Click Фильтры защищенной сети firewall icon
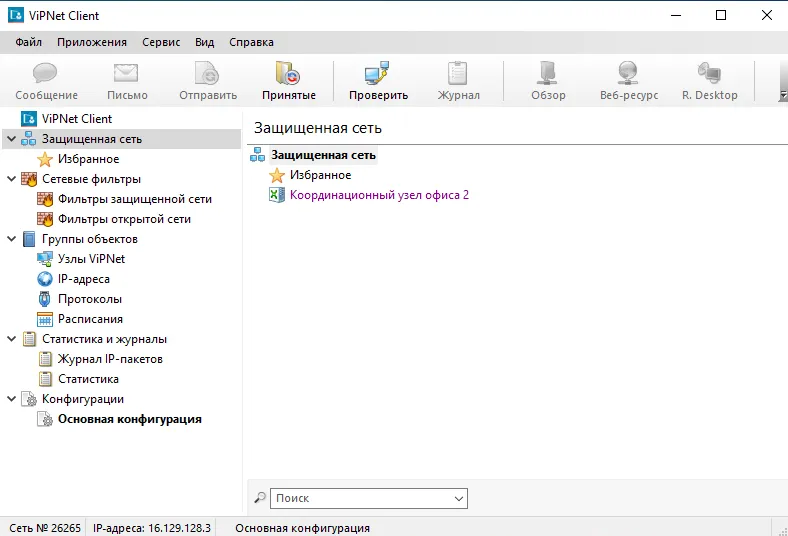 [x=45, y=199]
